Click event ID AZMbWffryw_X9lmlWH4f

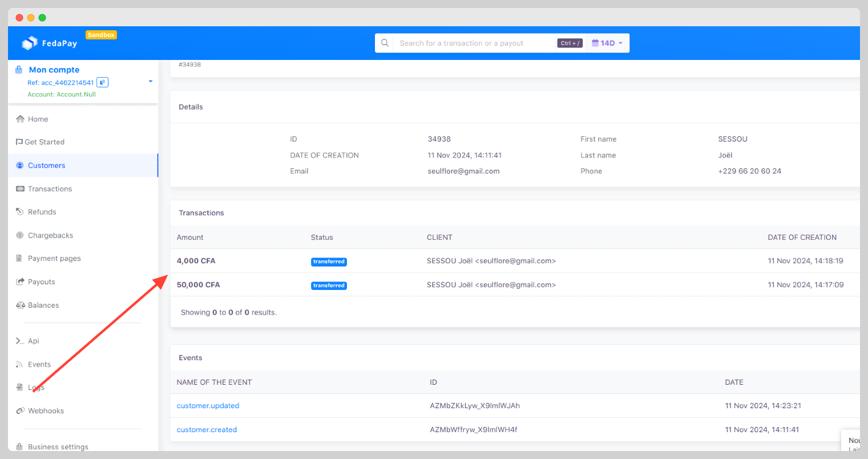474,430
